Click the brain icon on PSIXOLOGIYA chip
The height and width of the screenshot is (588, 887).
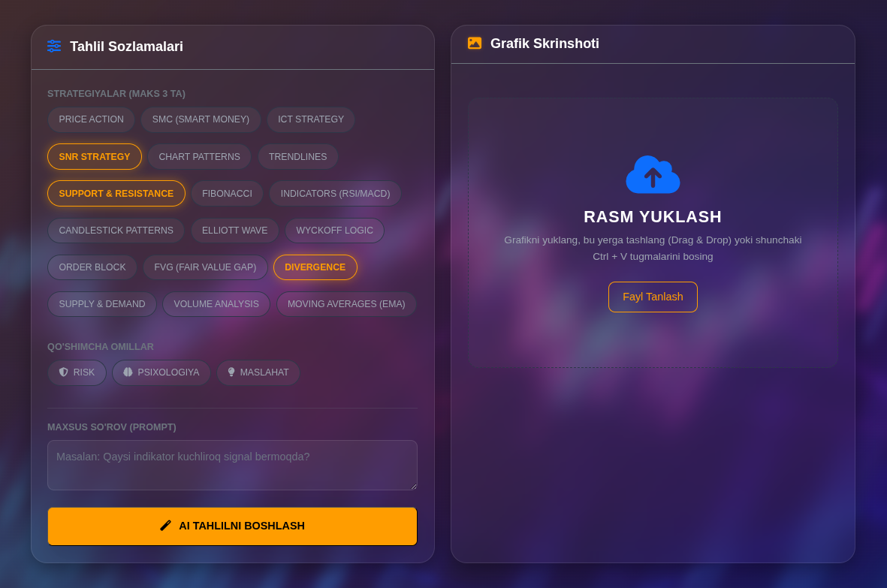coord(128,372)
